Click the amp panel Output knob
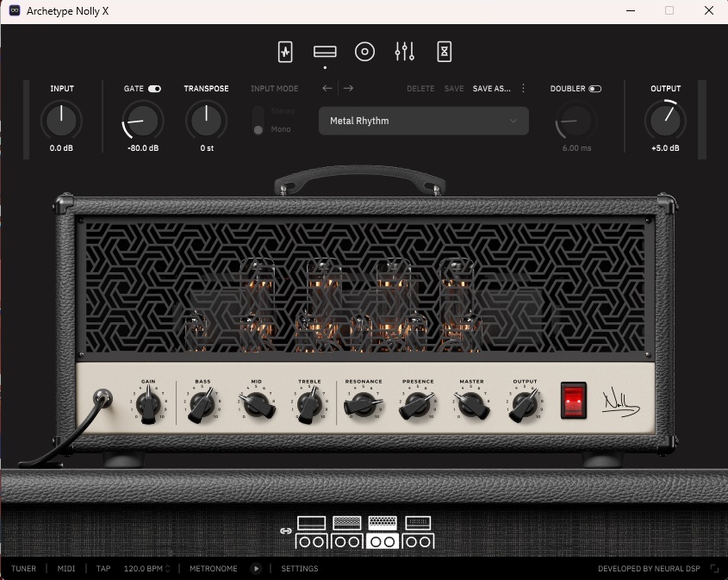Screen dimensions: 728x580 click(524, 404)
